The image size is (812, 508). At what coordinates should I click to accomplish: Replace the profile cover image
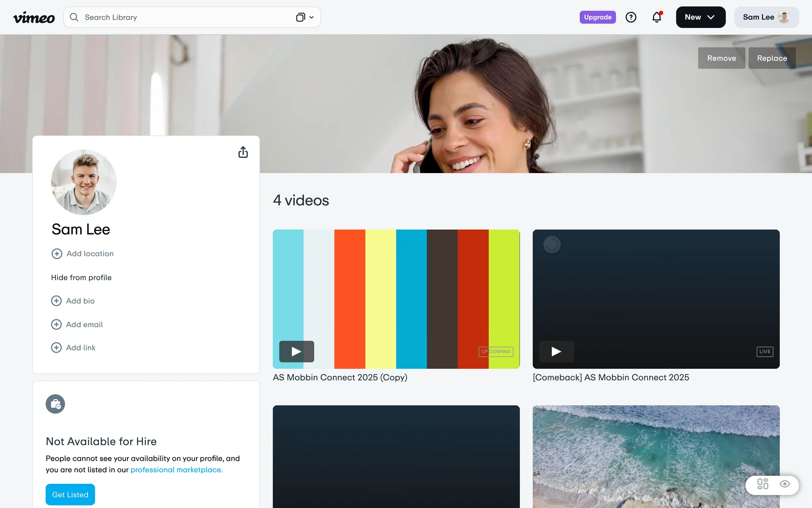point(772,58)
